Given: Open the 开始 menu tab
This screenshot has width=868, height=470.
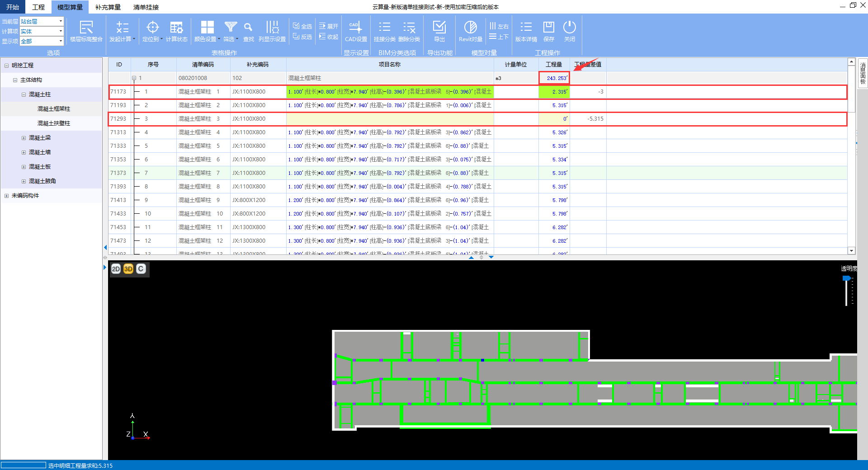Looking at the screenshot, I should [x=13, y=7].
